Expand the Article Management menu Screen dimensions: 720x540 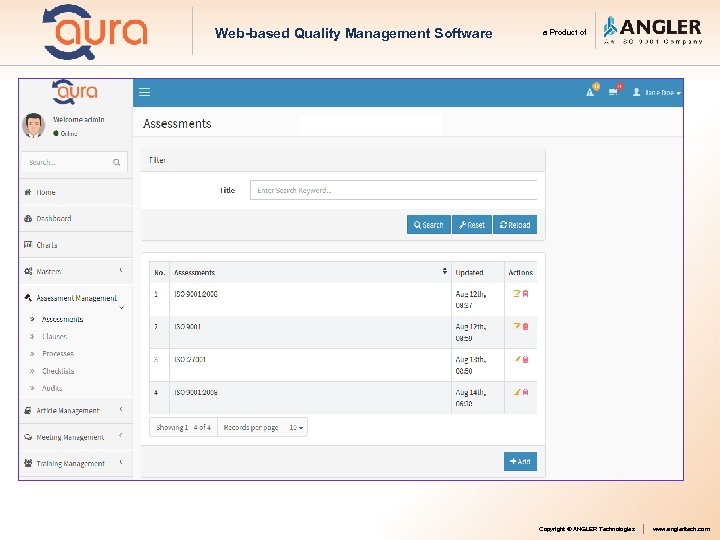coord(76,411)
